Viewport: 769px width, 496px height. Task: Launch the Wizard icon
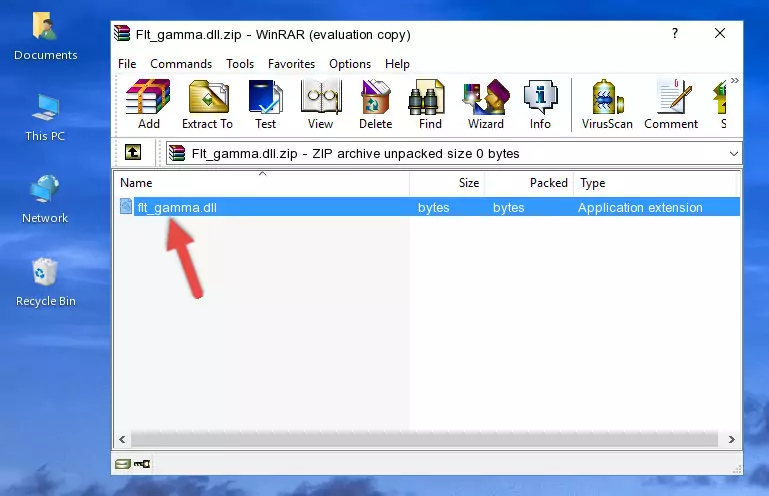coord(486,104)
